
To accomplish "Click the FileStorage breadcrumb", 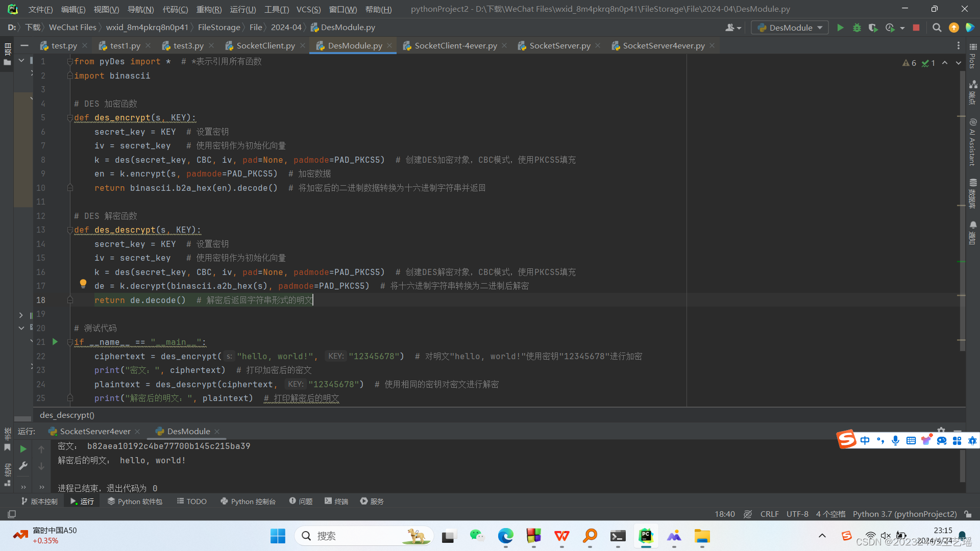I will click(219, 28).
